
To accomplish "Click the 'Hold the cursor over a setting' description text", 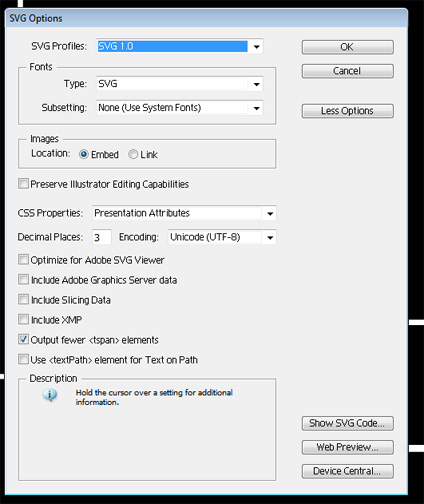I will pos(154,397).
